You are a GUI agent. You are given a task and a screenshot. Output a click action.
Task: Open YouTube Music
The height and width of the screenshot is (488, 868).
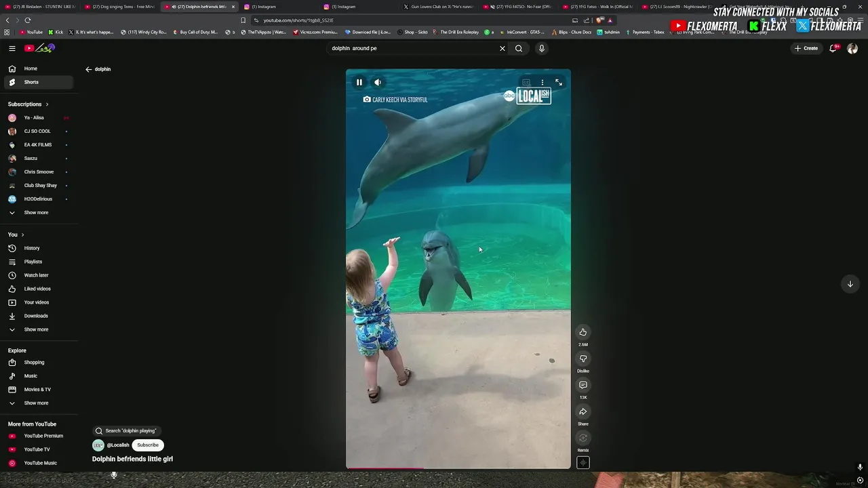click(39, 463)
